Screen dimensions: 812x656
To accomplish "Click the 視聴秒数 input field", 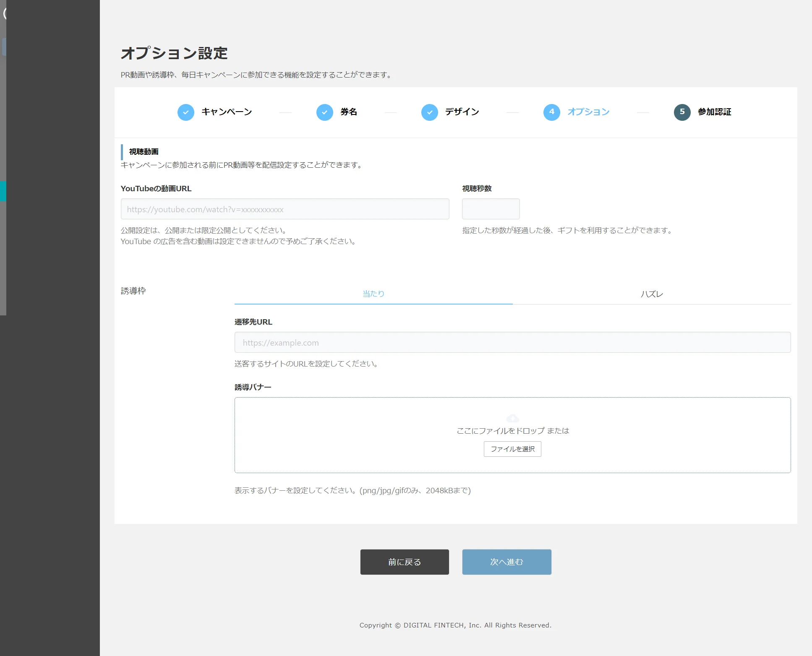I will (x=491, y=209).
